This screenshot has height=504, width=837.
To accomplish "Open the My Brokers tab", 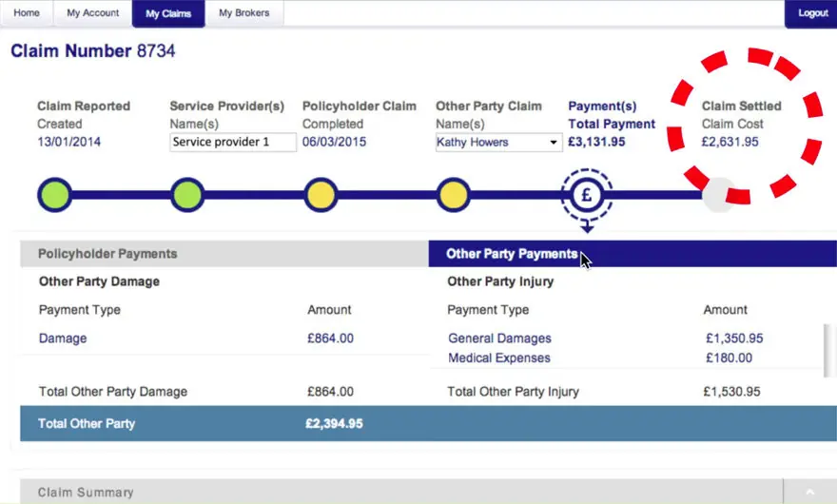I will pos(243,12).
